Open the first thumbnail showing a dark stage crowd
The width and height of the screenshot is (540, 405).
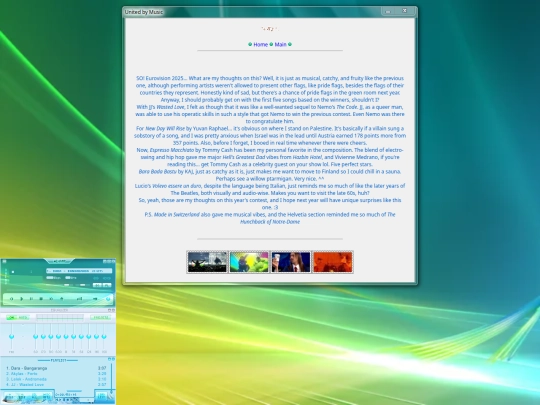click(x=207, y=262)
